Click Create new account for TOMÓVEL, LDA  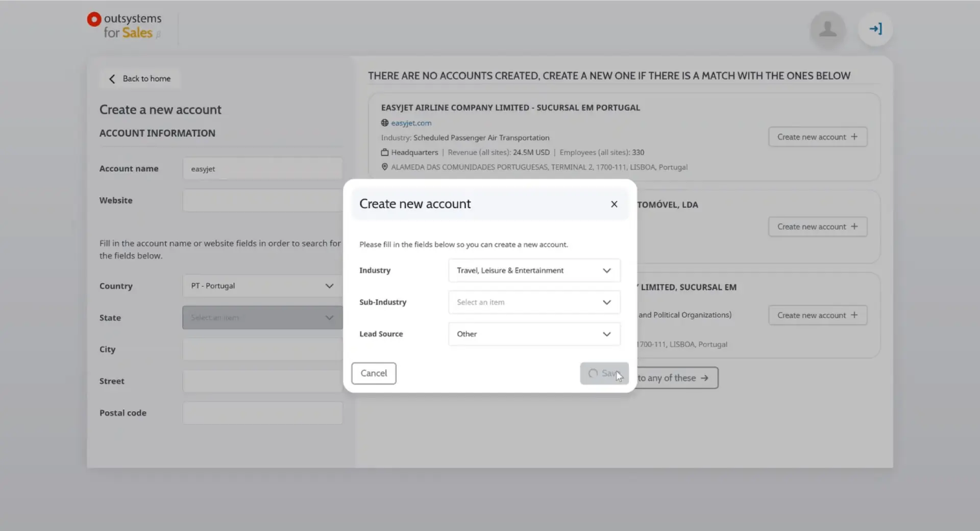[x=817, y=226]
